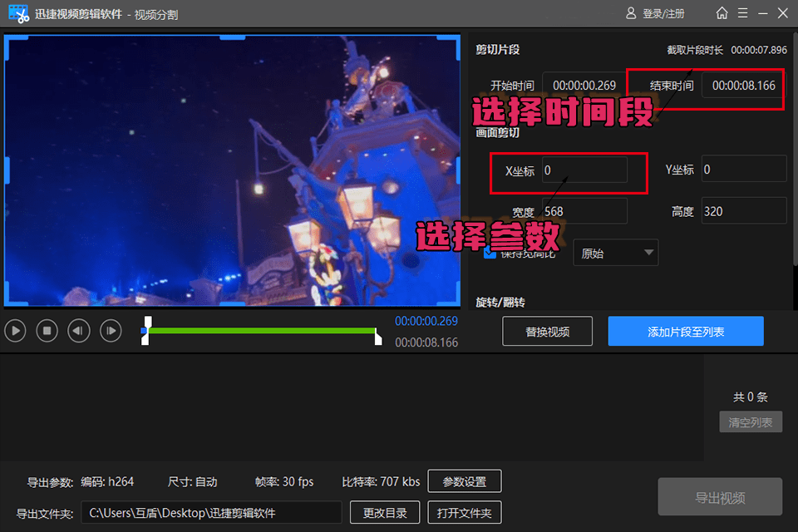Click the export folder path field
This screenshot has width=798, height=532.
211,513
